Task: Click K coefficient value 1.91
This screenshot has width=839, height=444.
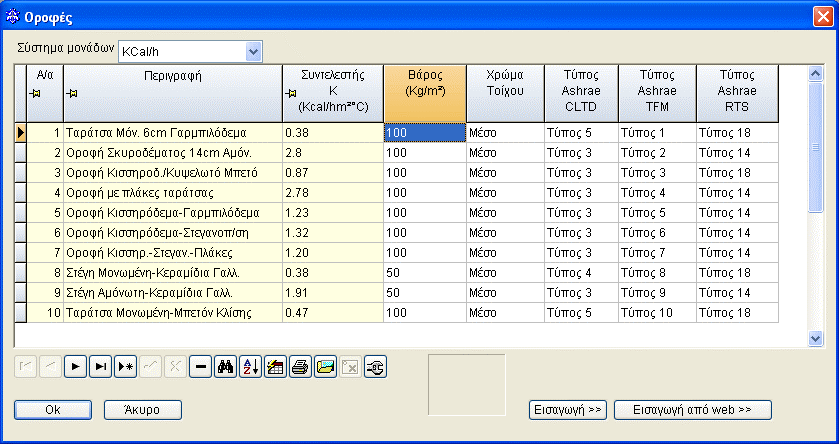Action: click(x=333, y=293)
